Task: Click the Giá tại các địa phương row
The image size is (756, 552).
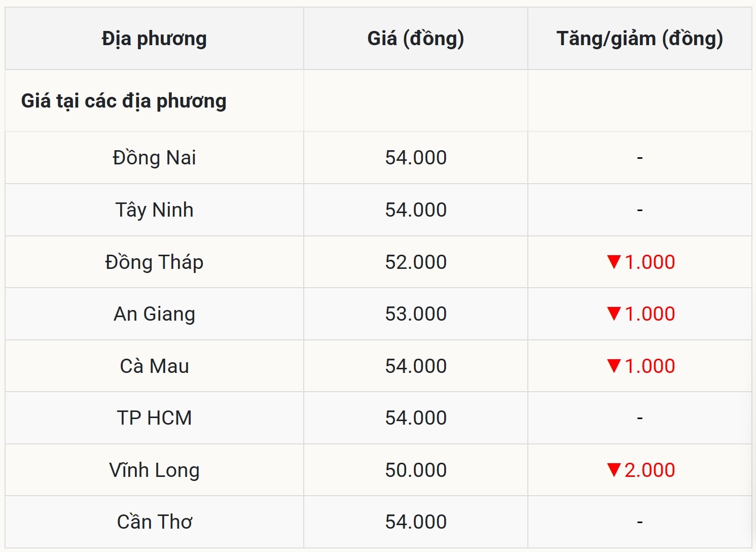Action: (x=124, y=101)
